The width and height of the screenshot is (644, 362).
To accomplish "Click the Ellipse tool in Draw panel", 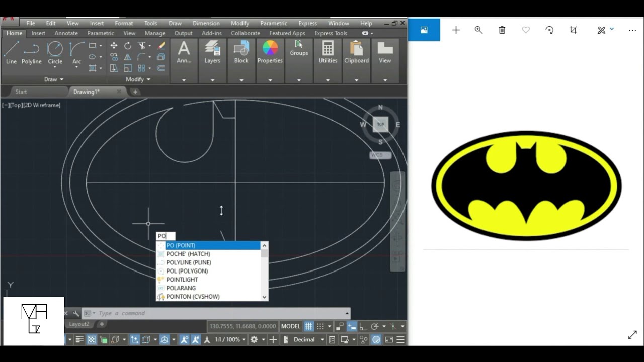I will (92, 57).
